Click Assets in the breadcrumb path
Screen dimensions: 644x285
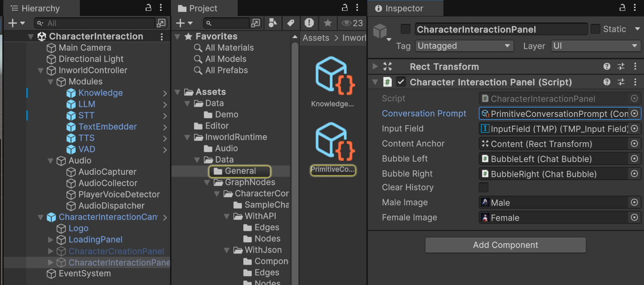click(316, 38)
